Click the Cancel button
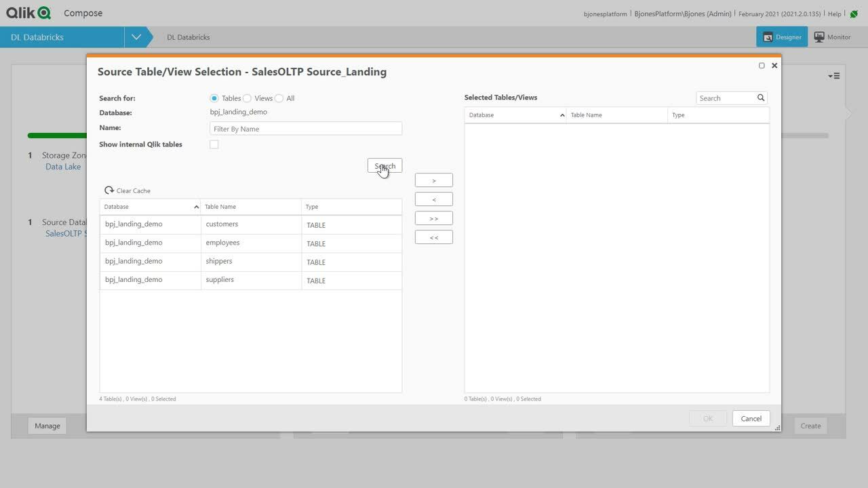The height and width of the screenshot is (488, 868). click(751, 418)
